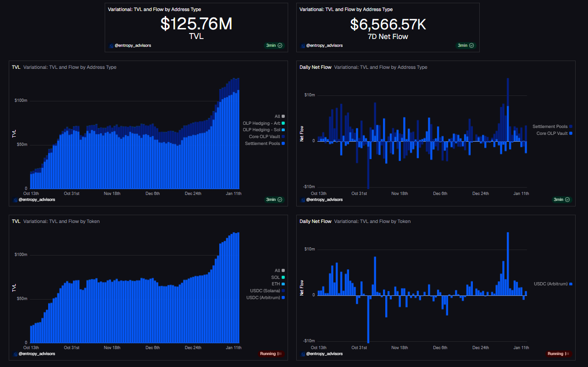This screenshot has width=588, height=367.
Task: Toggle Core OLP Vault series in TVL legend
Action: pyautogui.click(x=267, y=137)
